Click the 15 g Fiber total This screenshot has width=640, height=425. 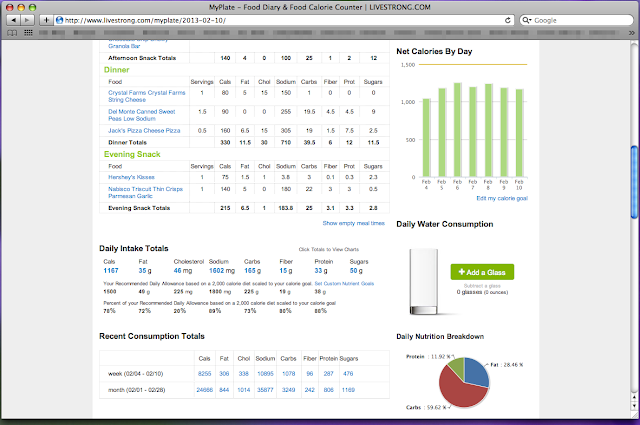[x=284, y=271]
